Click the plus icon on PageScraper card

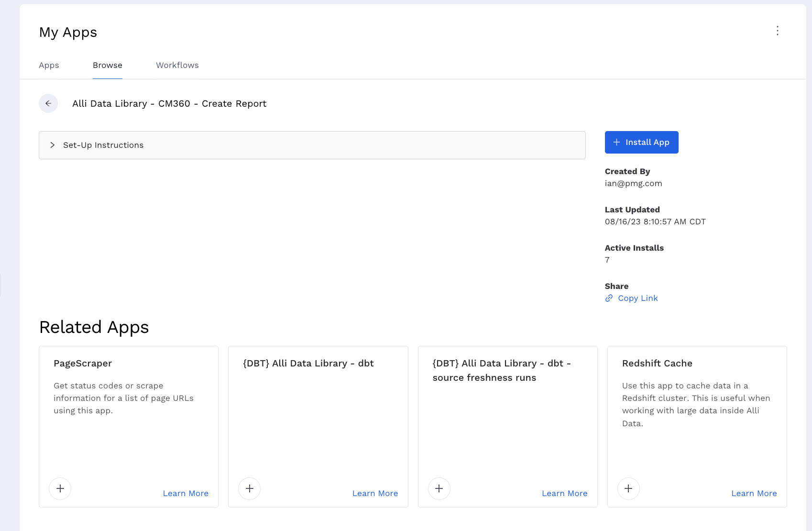pyautogui.click(x=60, y=488)
